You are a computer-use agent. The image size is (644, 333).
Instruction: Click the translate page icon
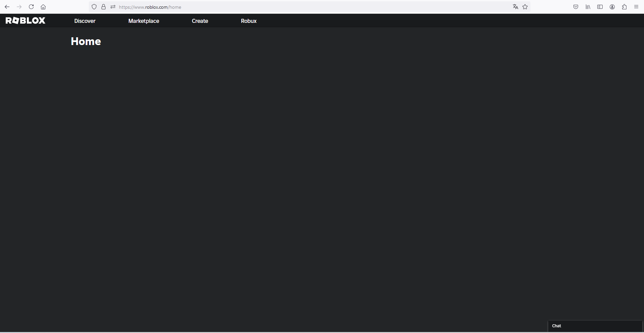pyautogui.click(x=515, y=7)
